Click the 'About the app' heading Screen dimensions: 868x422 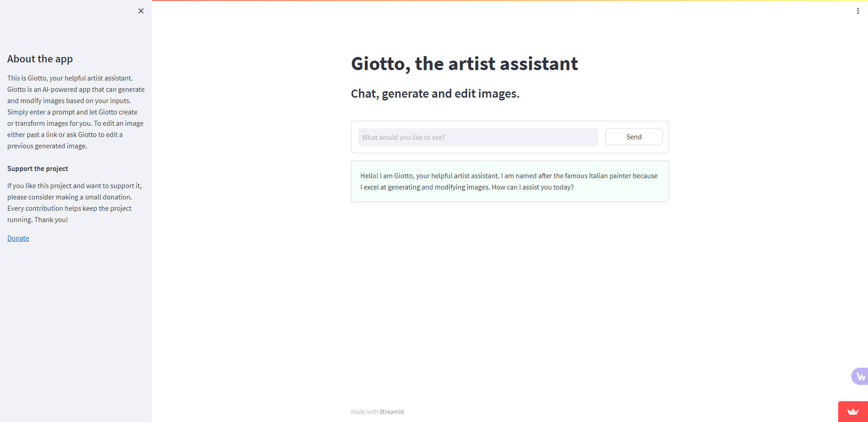(x=40, y=59)
